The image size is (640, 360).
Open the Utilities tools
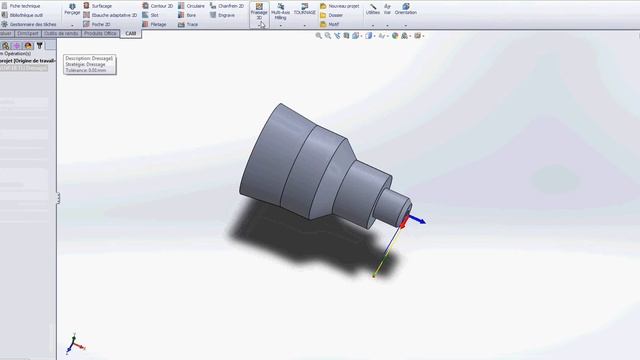(x=373, y=9)
